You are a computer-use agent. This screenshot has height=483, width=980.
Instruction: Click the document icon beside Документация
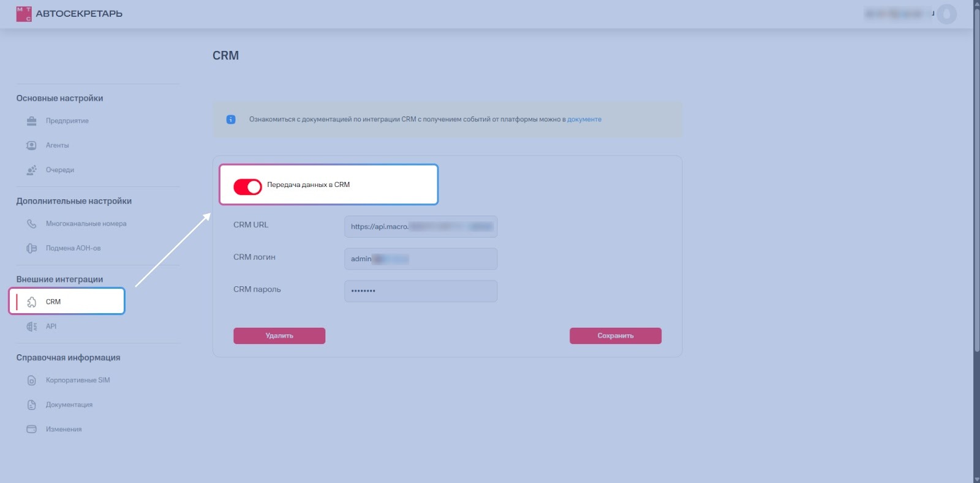31,405
